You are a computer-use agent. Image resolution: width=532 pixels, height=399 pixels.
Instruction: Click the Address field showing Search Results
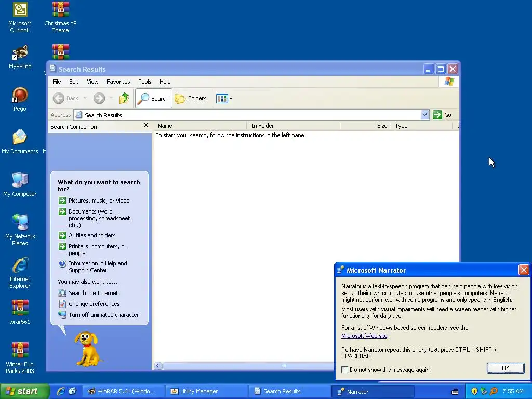[247, 115]
